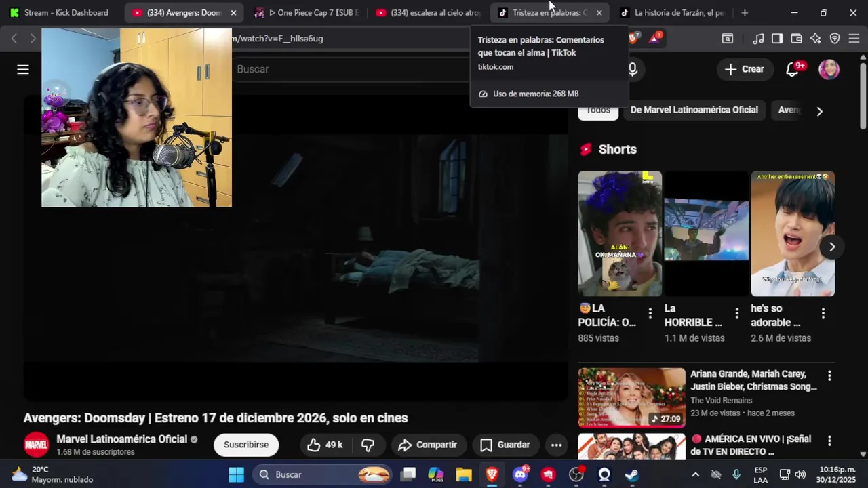
Task: Open Ariana Grande Christmas Songs thumbnail
Action: point(631,397)
